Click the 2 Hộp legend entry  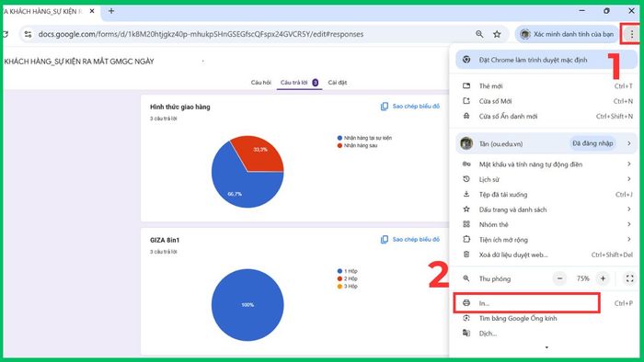[347, 278]
